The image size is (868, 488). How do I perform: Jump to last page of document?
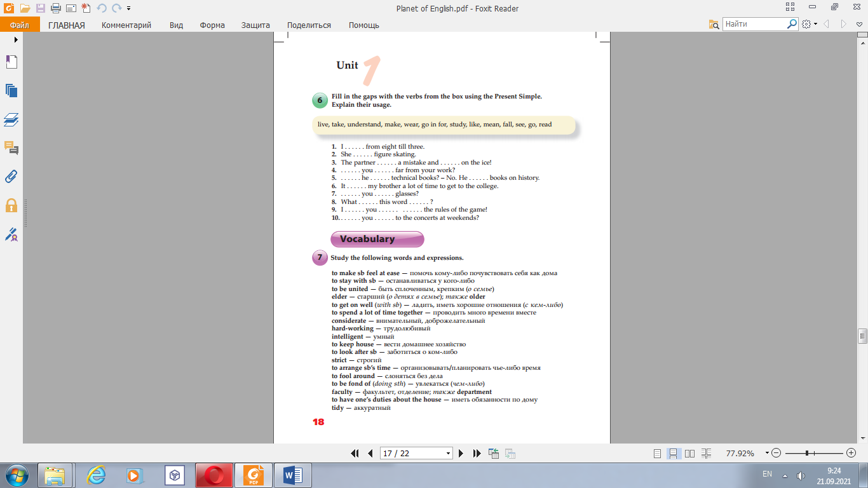(x=477, y=453)
